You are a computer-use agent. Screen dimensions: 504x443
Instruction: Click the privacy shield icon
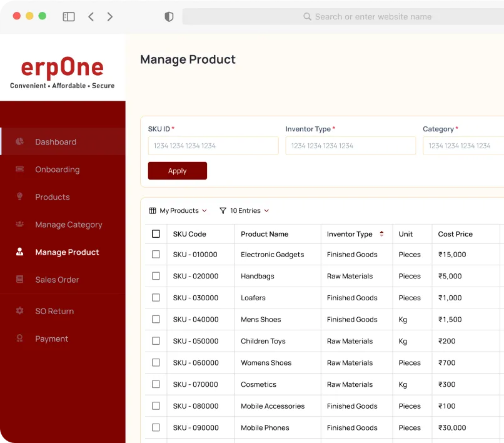169,17
